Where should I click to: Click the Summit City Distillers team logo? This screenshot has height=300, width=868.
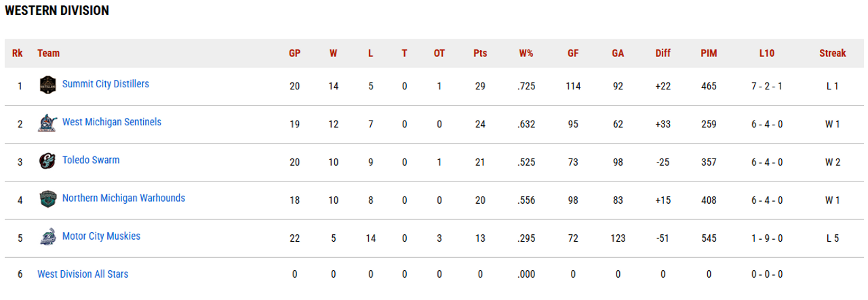[47, 85]
